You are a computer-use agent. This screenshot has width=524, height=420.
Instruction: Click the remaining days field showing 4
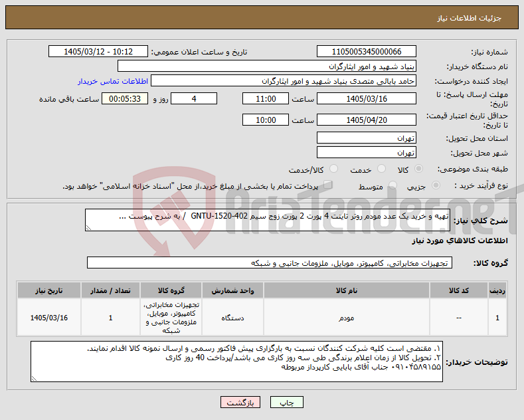194,98
